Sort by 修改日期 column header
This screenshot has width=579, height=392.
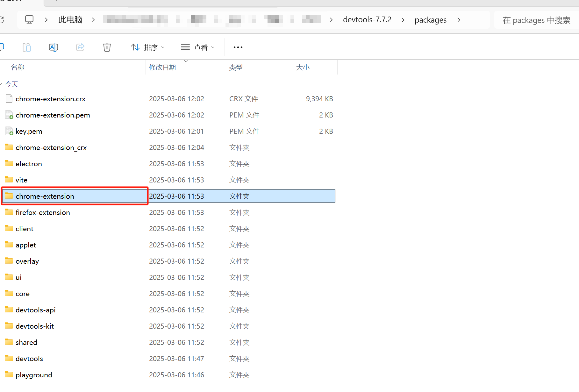point(162,67)
